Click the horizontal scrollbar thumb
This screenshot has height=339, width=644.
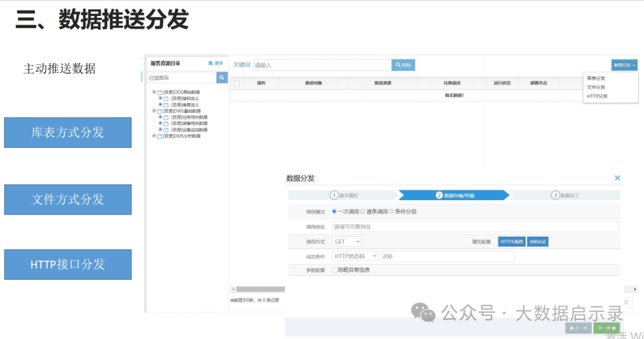261,290
